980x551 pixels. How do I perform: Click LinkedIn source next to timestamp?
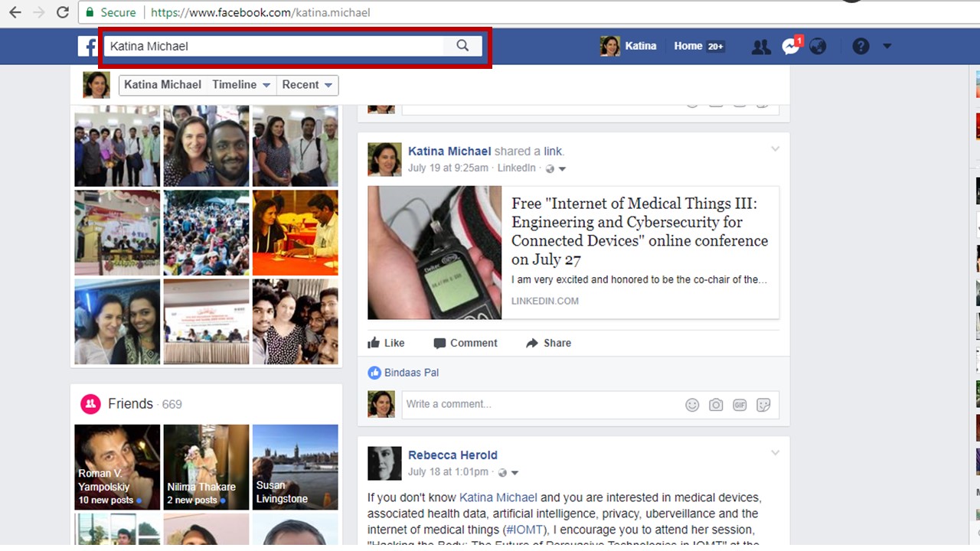tap(516, 168)
